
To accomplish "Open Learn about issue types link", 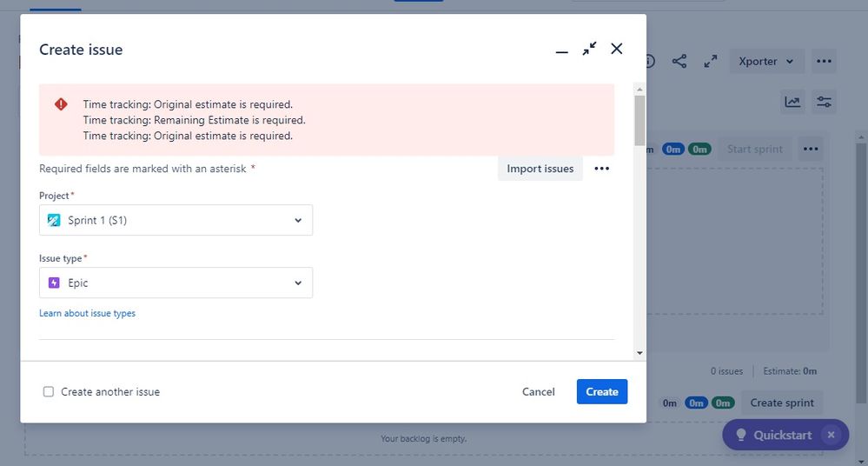I will (x=87, y=313).
